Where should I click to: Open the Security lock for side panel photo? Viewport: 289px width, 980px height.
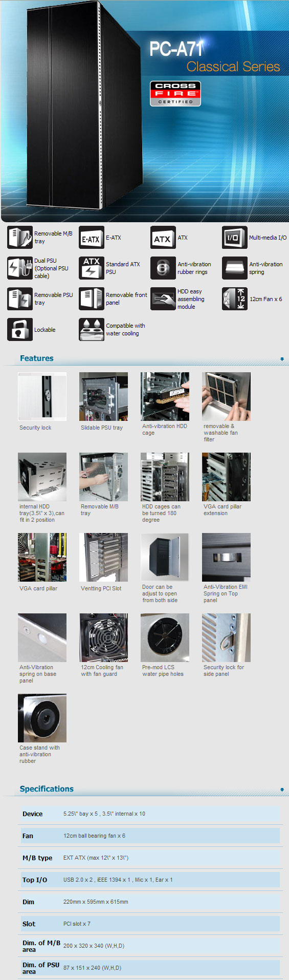pos(226,637)
